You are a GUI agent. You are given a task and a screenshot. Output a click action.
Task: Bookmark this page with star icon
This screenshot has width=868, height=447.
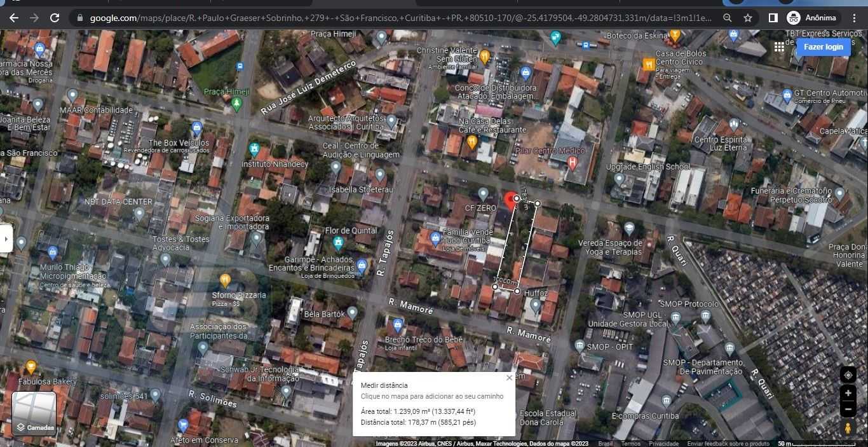(x=748, y=18)
